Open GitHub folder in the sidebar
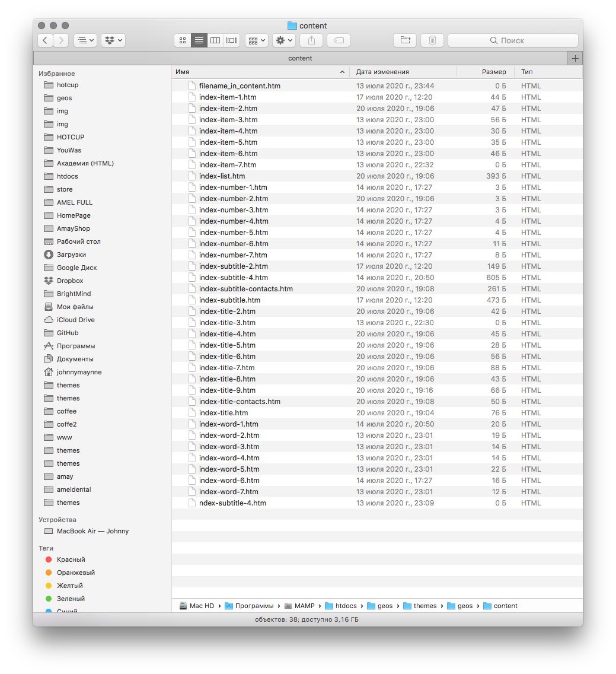Viewport: 616px width, 674px height. (x=68, y=333)
